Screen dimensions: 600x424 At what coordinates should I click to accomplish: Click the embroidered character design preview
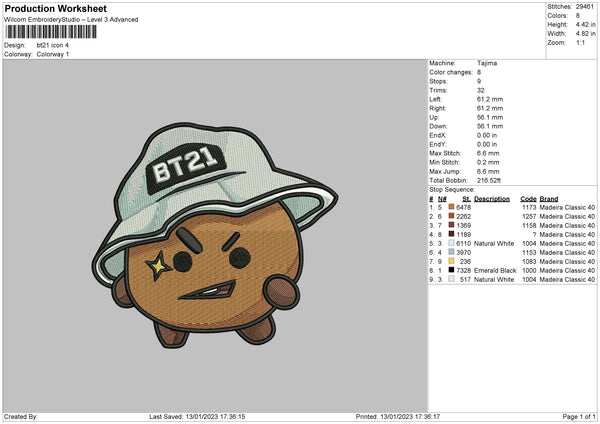(x=215, y=235)
